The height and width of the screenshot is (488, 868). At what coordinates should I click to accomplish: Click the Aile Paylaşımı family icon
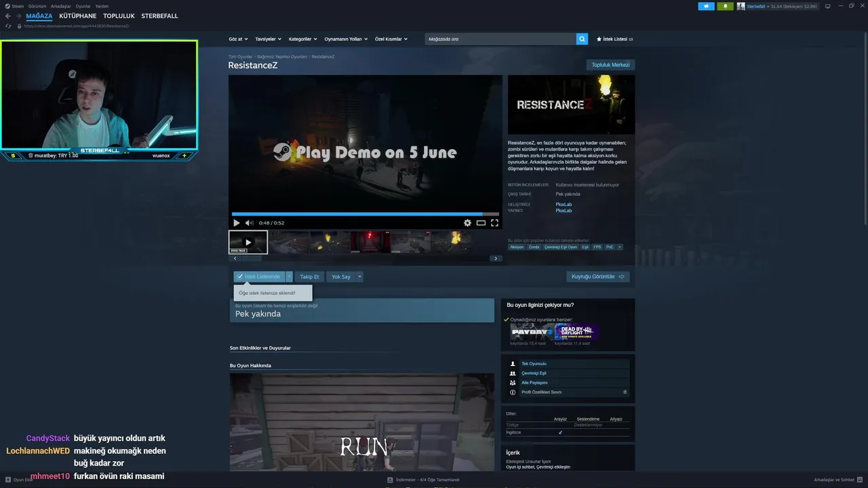click(x=513, y=383)
